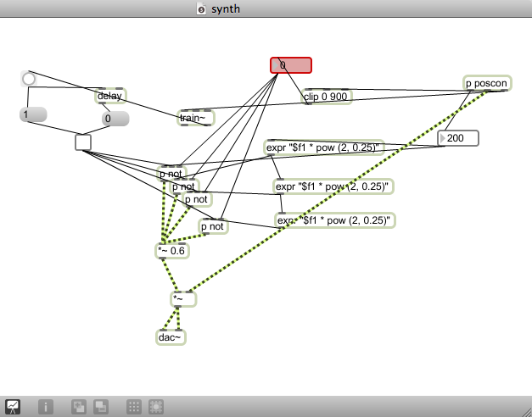
Task: Click the synth document icon in title bar
Action: point(201,8)
